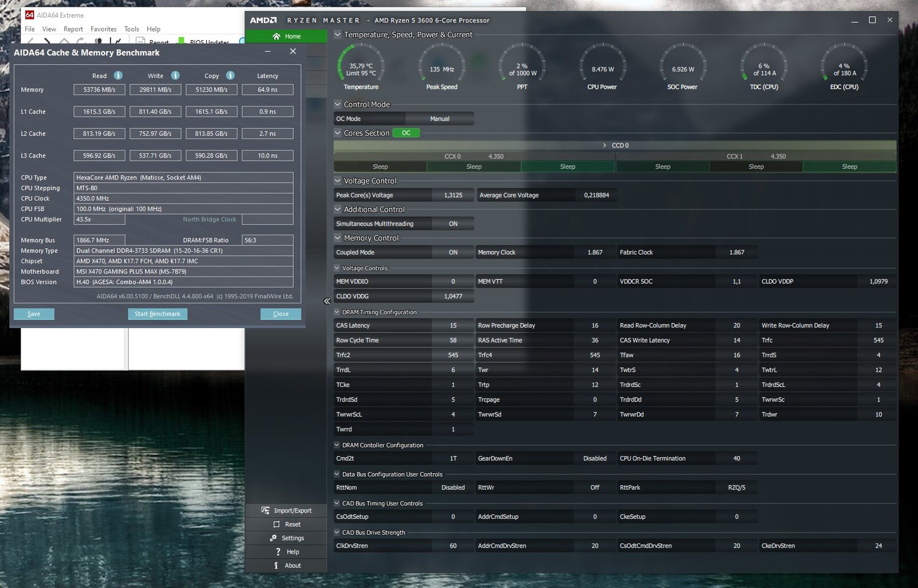Collapse CAD Bus Timing User Controls
The width and height of the screenshot is (918, 588).
click(337, 504)
